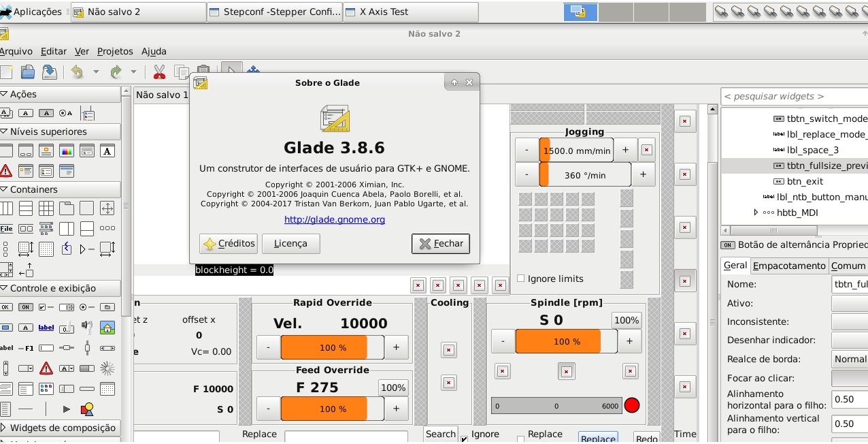Open the glade.gnome.org link

[x=335, y=219]
